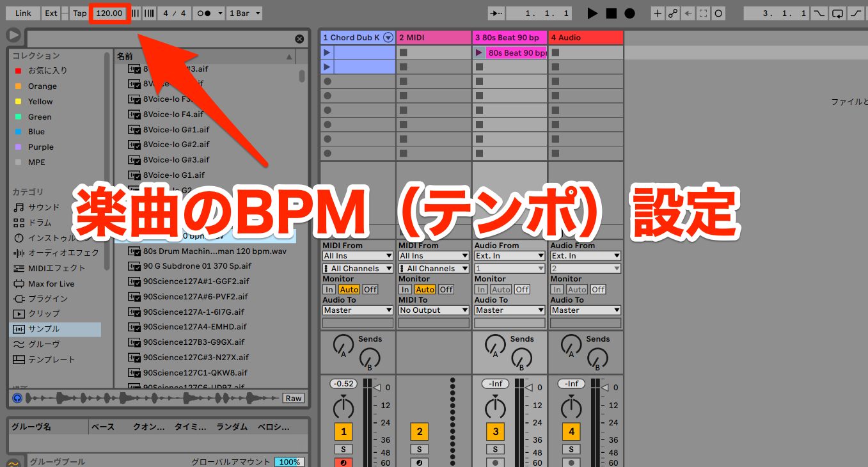Viewport: 868px width, 467px height.
Task: Set track 2 Monitor to In
Action: [x=406, y=289]
